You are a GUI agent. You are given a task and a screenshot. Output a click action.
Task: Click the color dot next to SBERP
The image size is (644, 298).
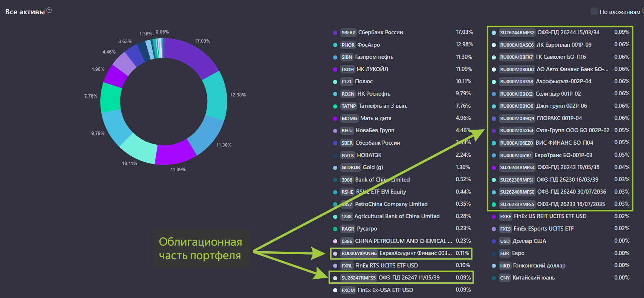click(x=335, y=33)
